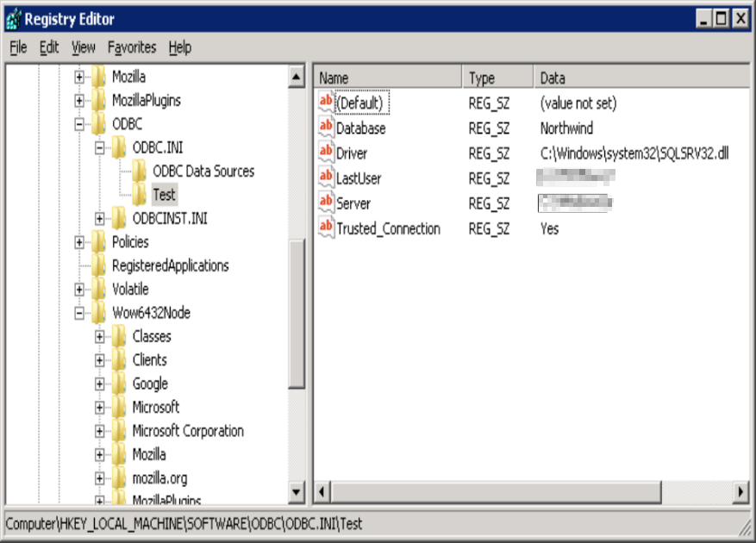Click the Data column header
This screenshot has width=756, height=543.
point(641,78)
